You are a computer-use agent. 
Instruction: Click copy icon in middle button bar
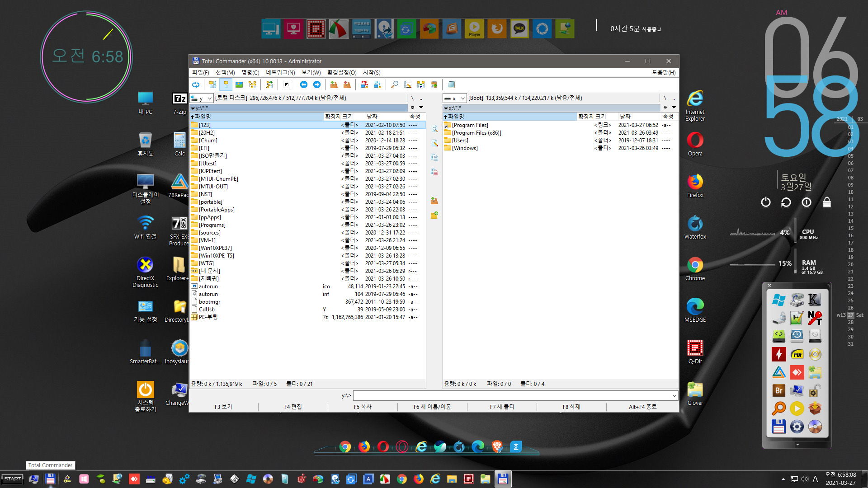(434, 158)
